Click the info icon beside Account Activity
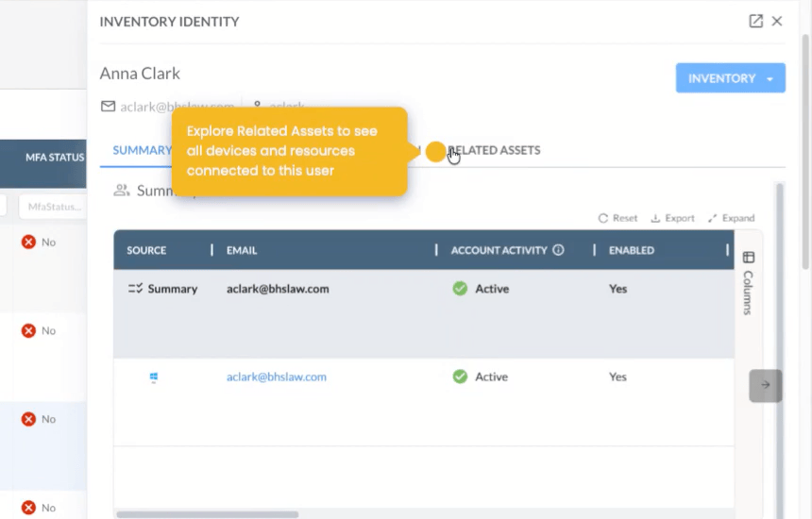 pos(558,250)
